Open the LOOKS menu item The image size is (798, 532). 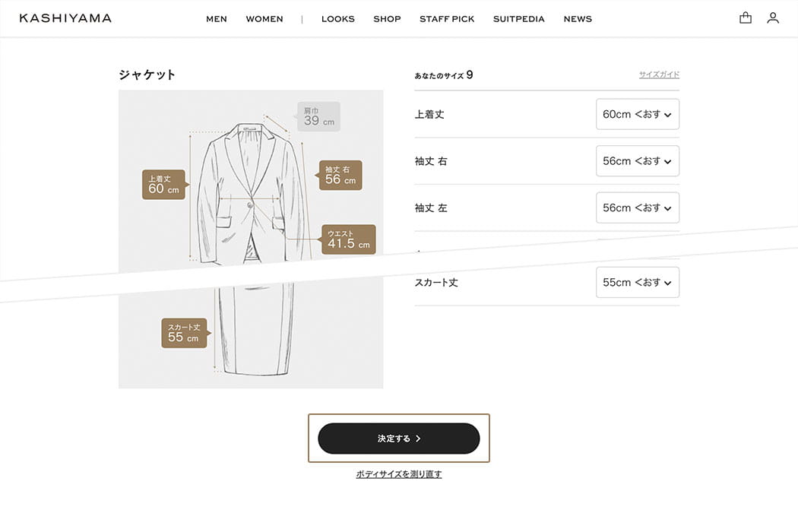coord(338,19)
